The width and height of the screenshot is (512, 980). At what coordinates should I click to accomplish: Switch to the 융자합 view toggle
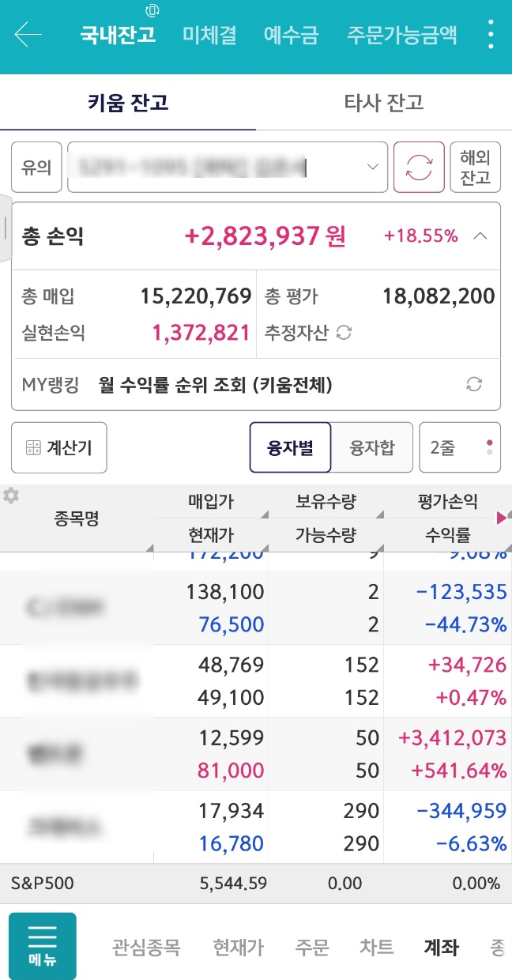[371, 447]
